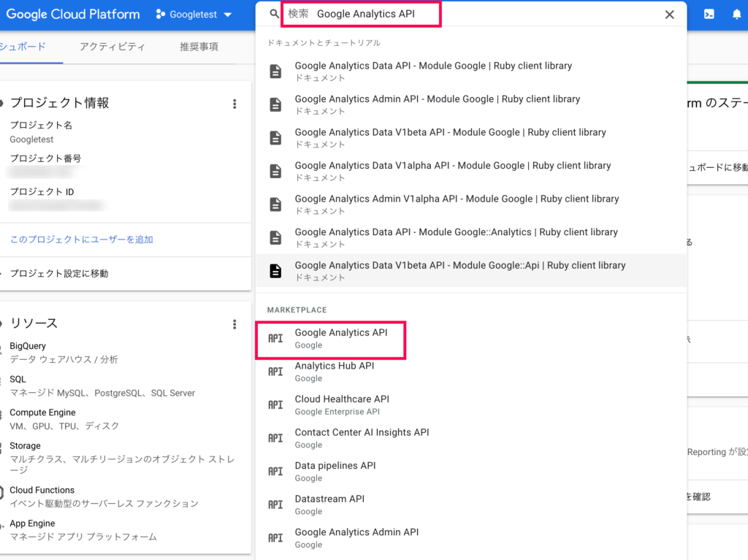The image size is (748, 560).
Task: Click API icon beside Data pipelines API
Action: coord(275,471)
